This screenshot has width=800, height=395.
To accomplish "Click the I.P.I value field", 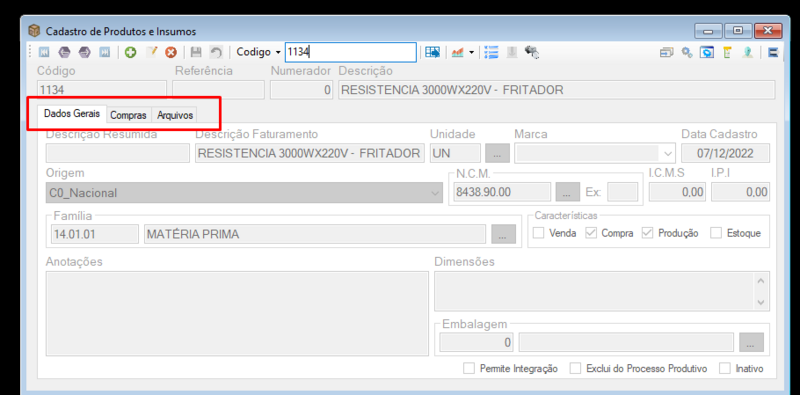I will click(x=740, y=192).
